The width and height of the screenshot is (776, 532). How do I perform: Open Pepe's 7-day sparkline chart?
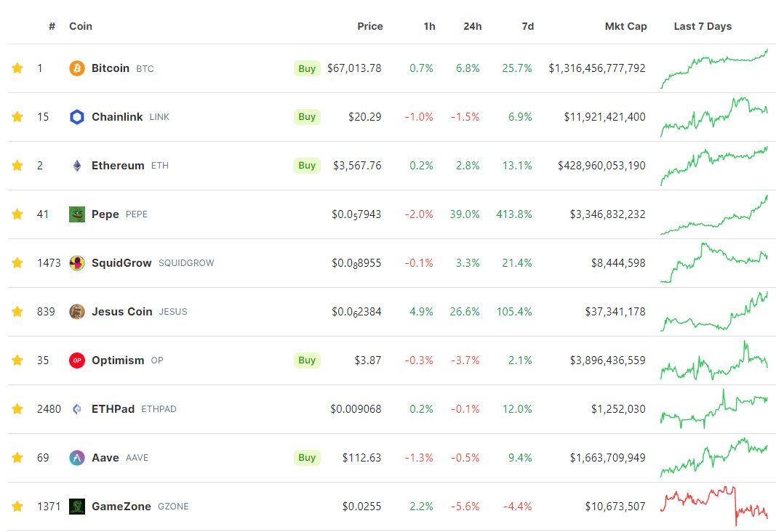(714, 214)
